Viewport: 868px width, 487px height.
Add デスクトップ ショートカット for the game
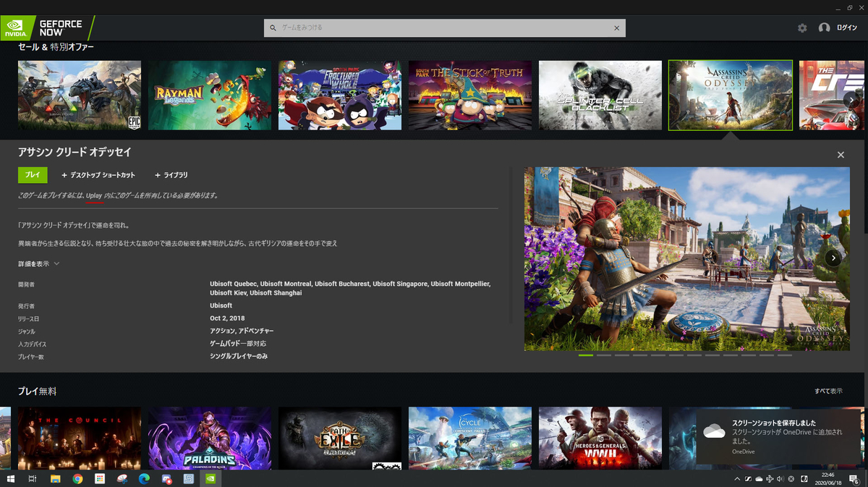click(x=98, y=175)
